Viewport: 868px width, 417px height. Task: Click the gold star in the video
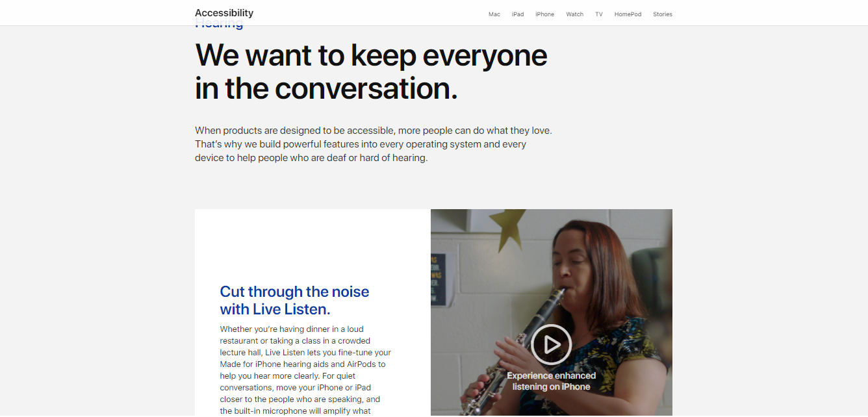tap(507, 227)
